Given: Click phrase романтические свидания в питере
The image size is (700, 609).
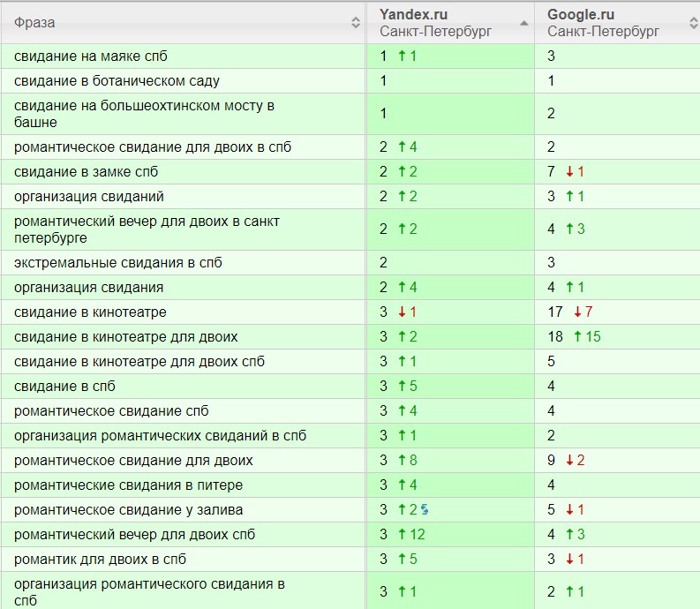Looking at the screenshot, I should tap(128, 485).
